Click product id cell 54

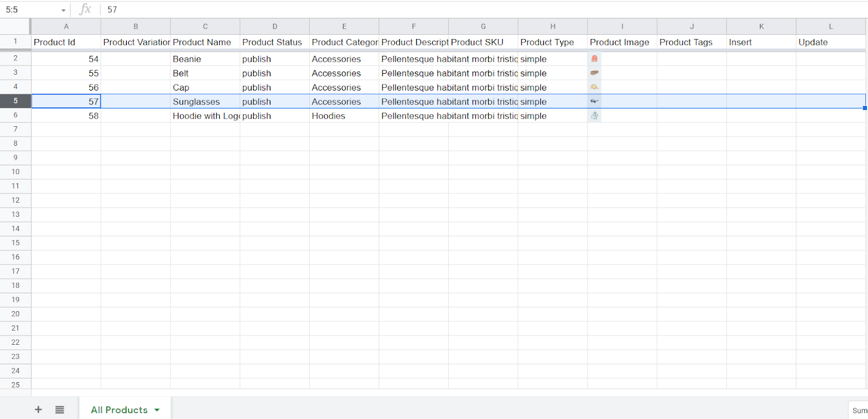pos(66,59)
